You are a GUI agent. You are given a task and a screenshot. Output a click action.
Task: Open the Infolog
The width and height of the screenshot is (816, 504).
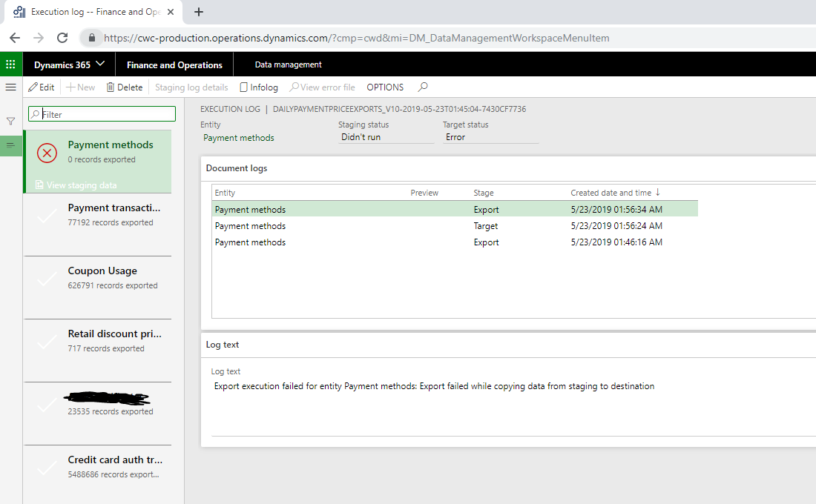click(x=259, y=87)
